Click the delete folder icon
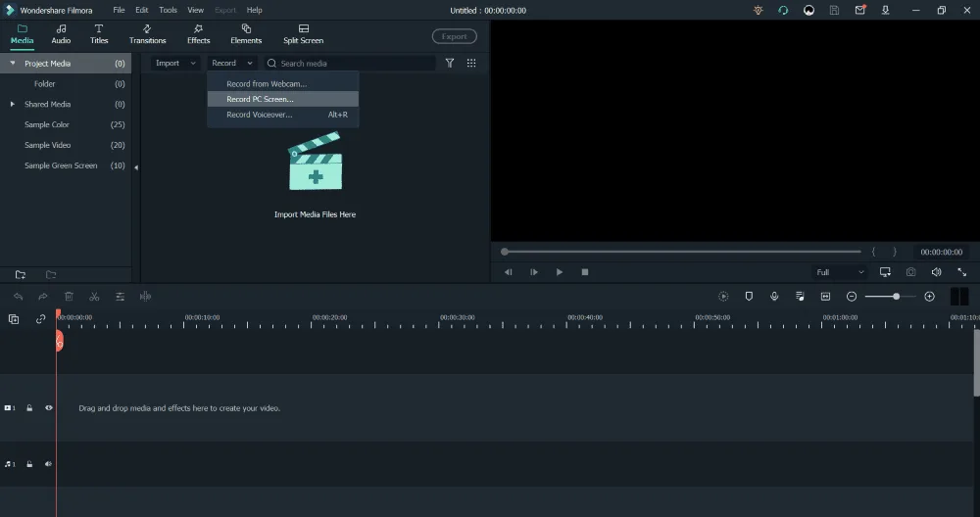The width and height of the screenshot is (980, 517). [51, 275]
